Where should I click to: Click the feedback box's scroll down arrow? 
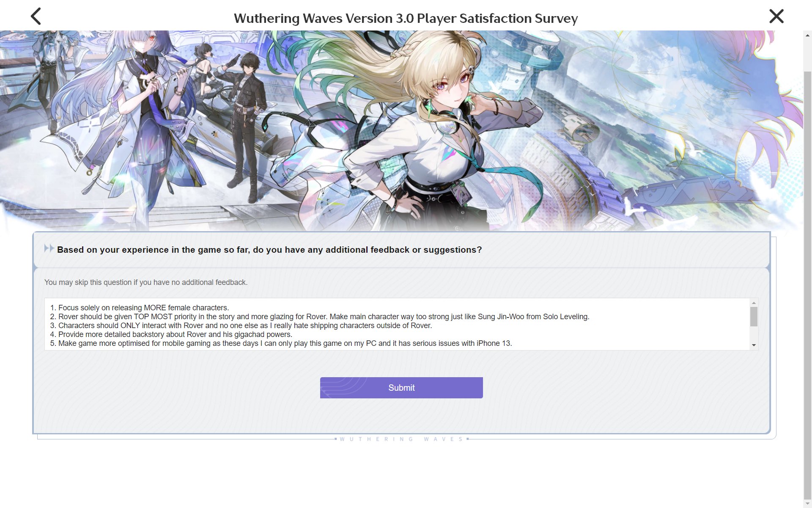coord(754,345)
